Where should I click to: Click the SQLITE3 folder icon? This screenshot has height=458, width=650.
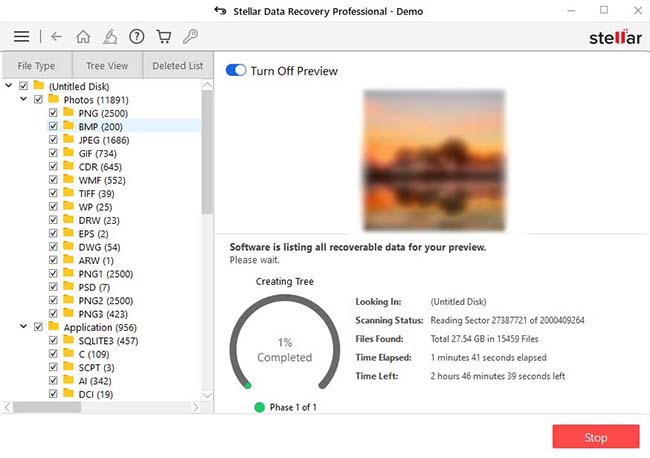click(68, 339)
